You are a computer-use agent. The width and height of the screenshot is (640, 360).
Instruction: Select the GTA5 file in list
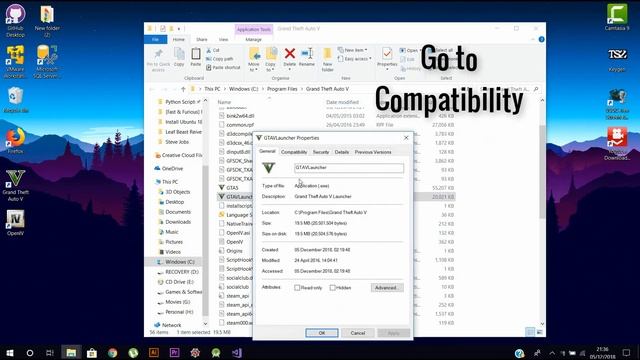click(232, 188)
